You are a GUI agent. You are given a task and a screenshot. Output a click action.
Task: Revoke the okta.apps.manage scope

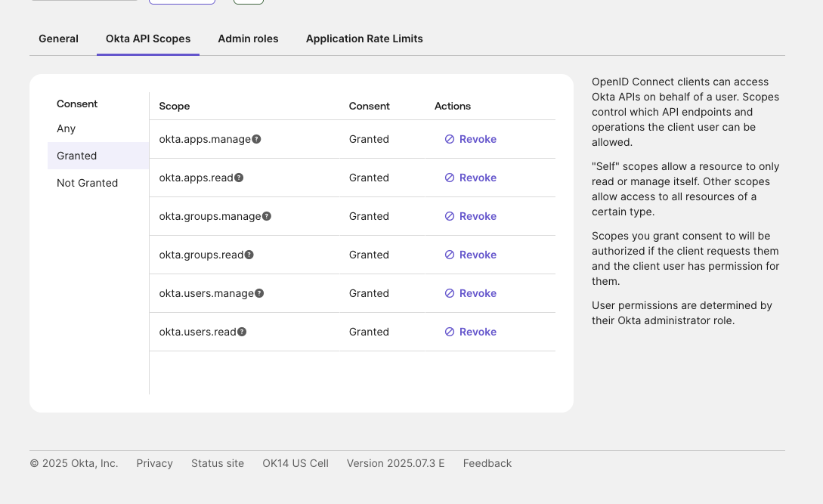point(471,139)
